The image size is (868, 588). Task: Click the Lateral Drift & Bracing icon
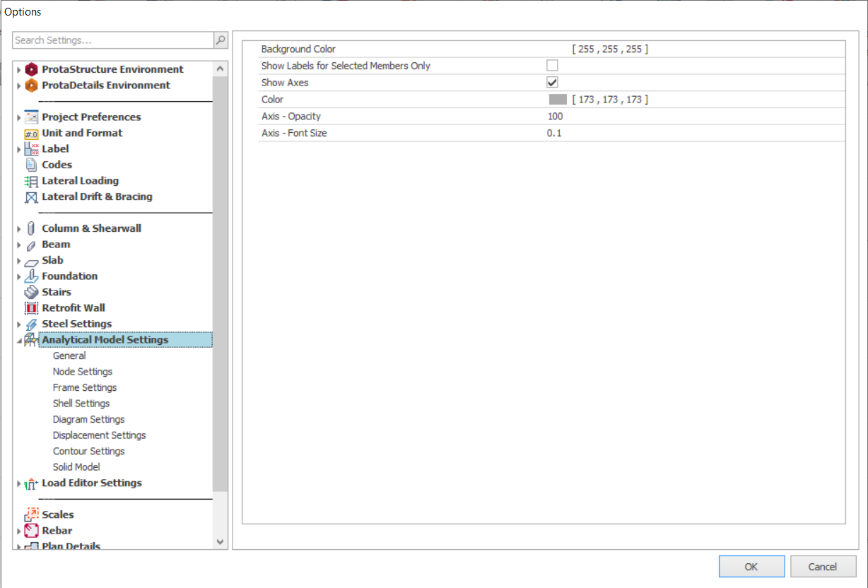point(31,197)
